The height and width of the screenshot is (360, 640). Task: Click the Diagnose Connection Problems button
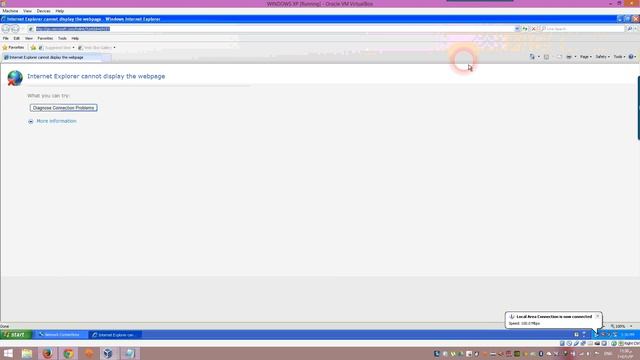64,108
